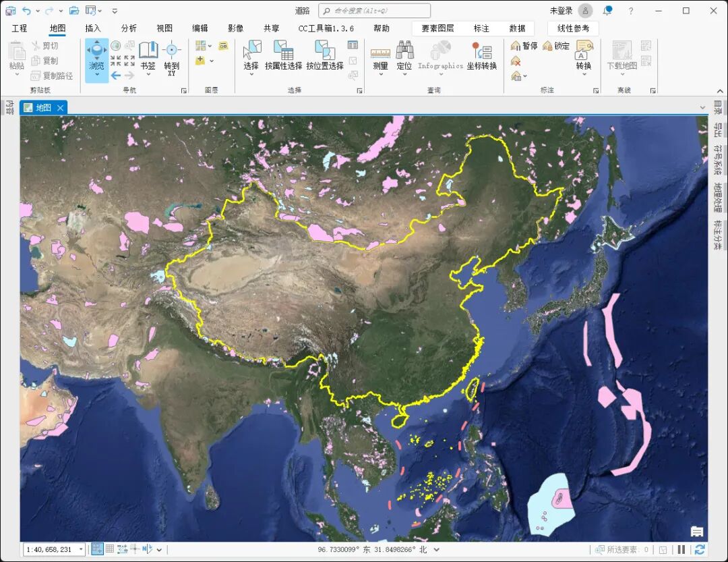
Task: Toggle 暂停 (Pause) labeling
Action: 524,46
